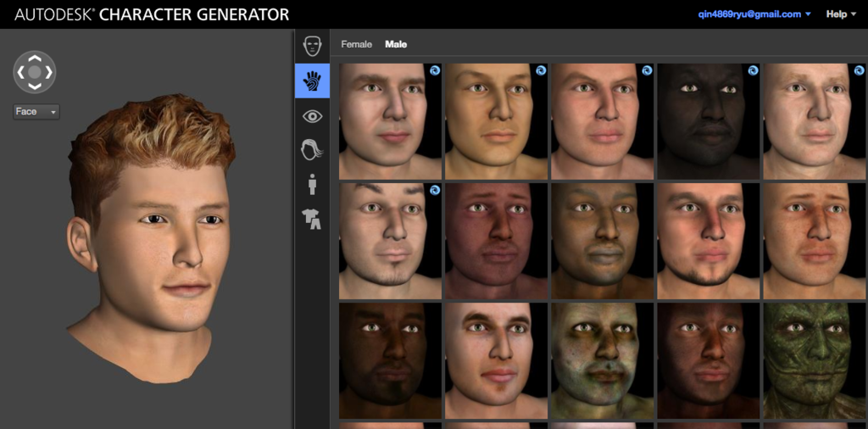This screenshot has width=868, height=429.
Task: Rotate view down with navigator arrow
Action: 34,86
